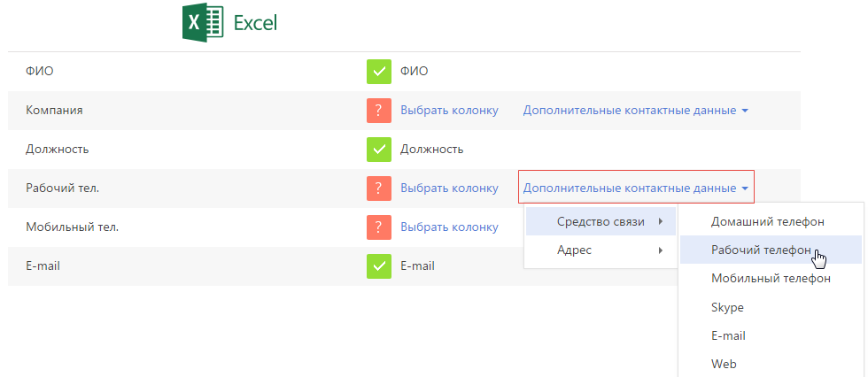Click red question icon for Мобильный тел.
The image size is (868, 377).
tap(379, 227)
